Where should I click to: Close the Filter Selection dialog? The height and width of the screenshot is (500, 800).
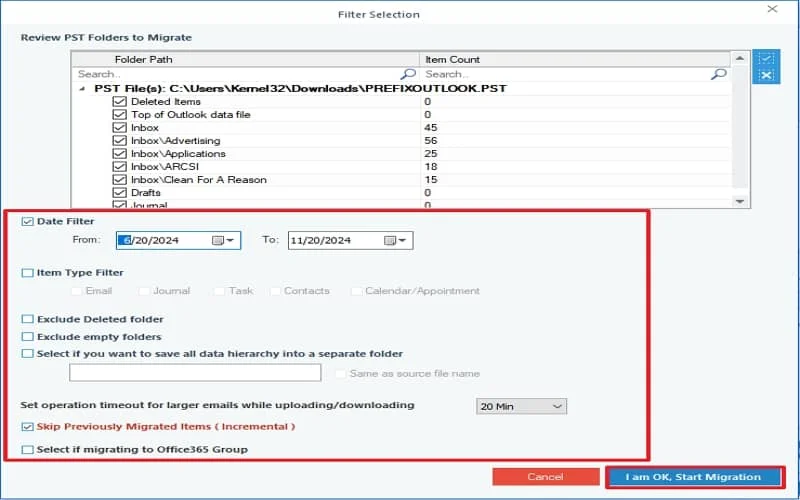pos(772,9)
